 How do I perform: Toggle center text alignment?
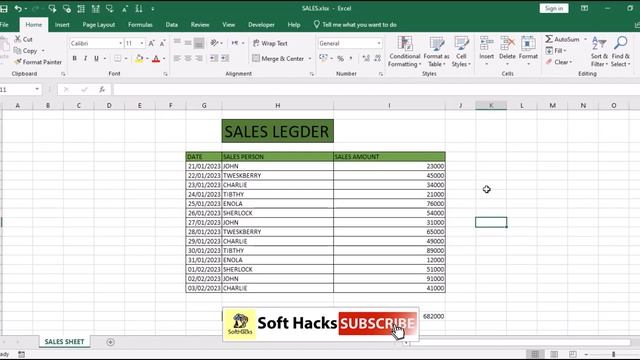point(188,58)
